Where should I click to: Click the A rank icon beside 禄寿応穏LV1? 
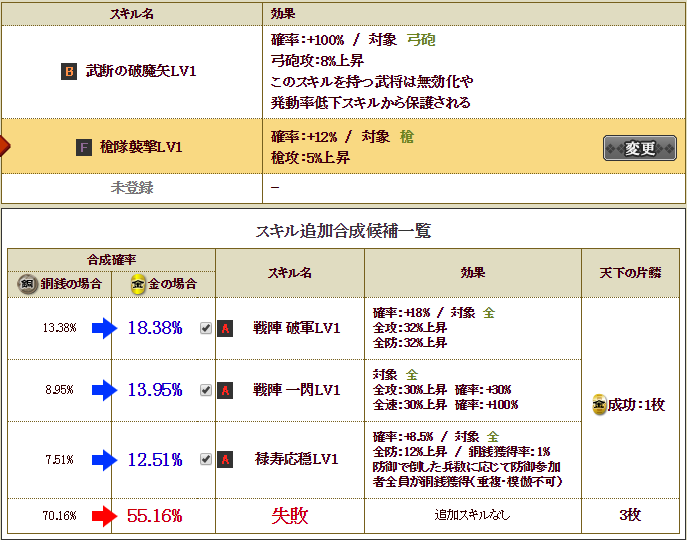[225, 459]
